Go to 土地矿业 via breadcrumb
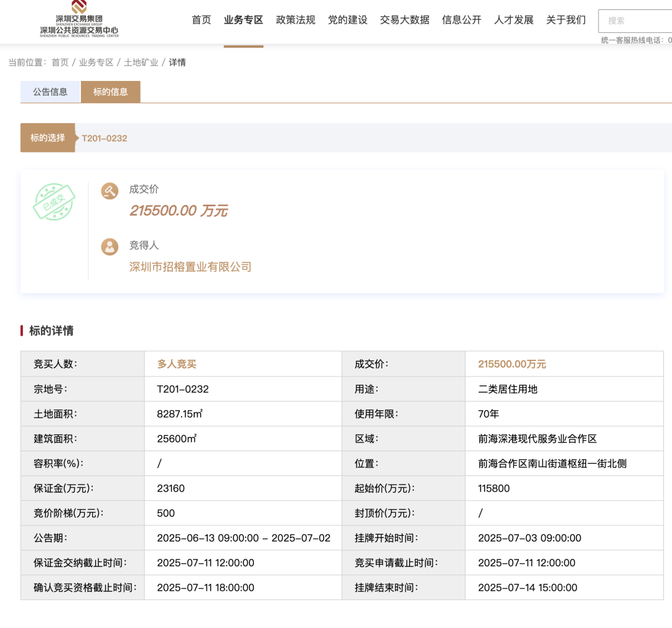 [141, 62]
